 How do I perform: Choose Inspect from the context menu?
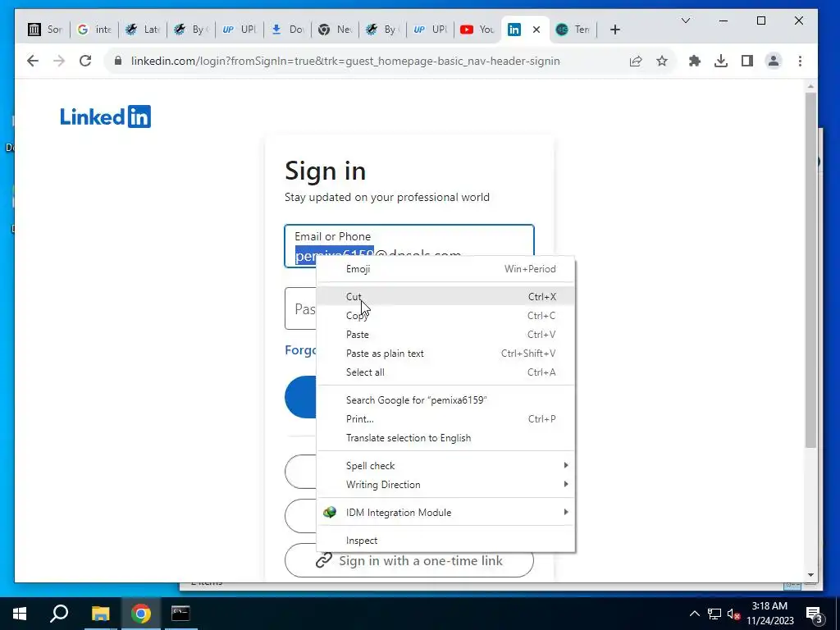click(x=445, y=541)
